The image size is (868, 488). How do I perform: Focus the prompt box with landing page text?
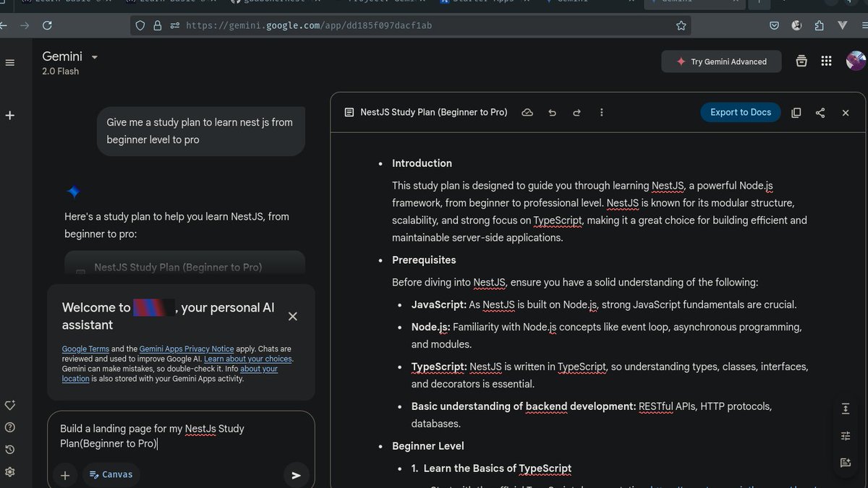[x=181, y=436]
